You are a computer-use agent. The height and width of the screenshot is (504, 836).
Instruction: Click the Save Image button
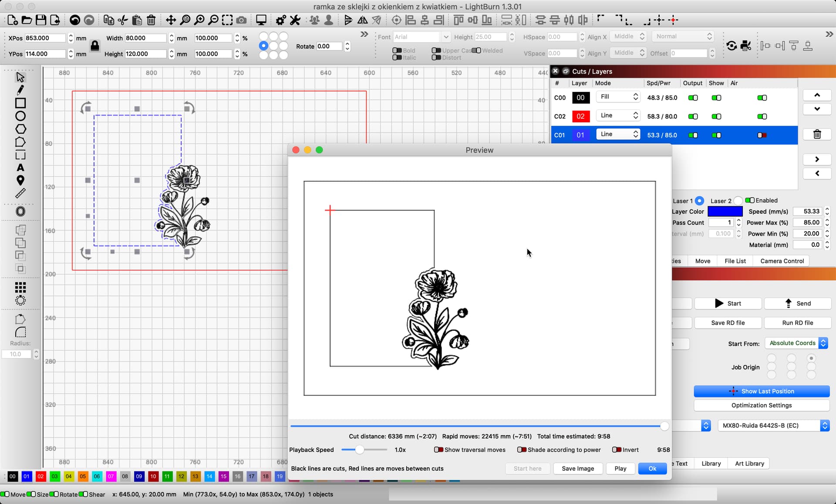pyautogui.click(x=577, y=468)
